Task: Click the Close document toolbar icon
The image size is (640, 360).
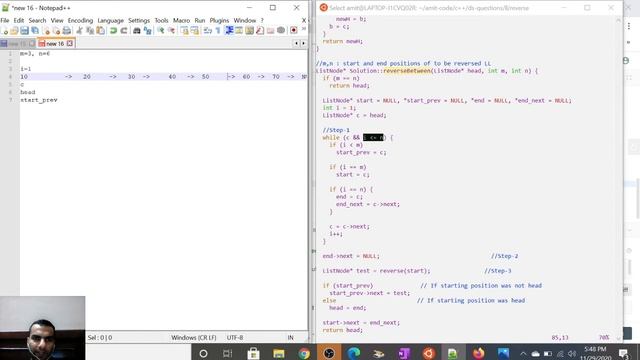Action: 46,31
